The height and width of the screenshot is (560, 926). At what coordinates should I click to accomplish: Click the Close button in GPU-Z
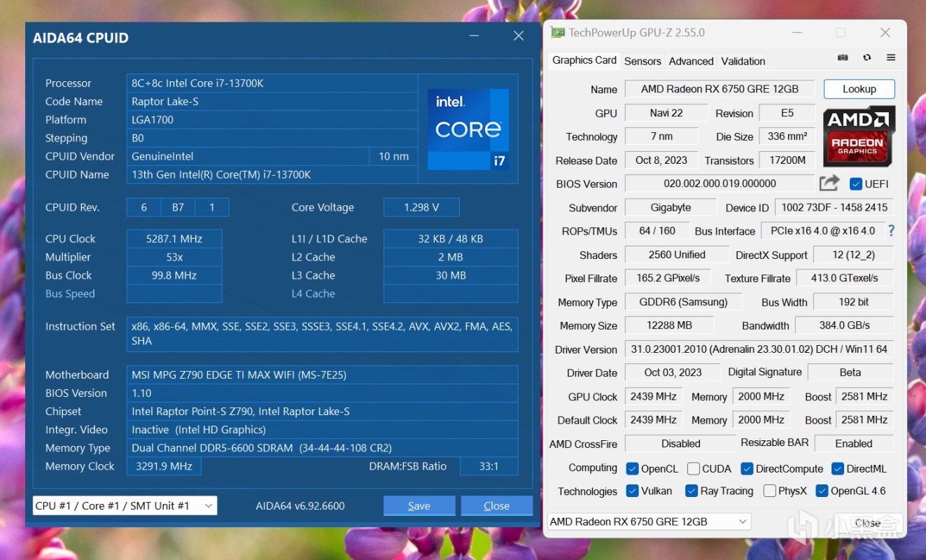pyautogui.click(x=867, y=522)
